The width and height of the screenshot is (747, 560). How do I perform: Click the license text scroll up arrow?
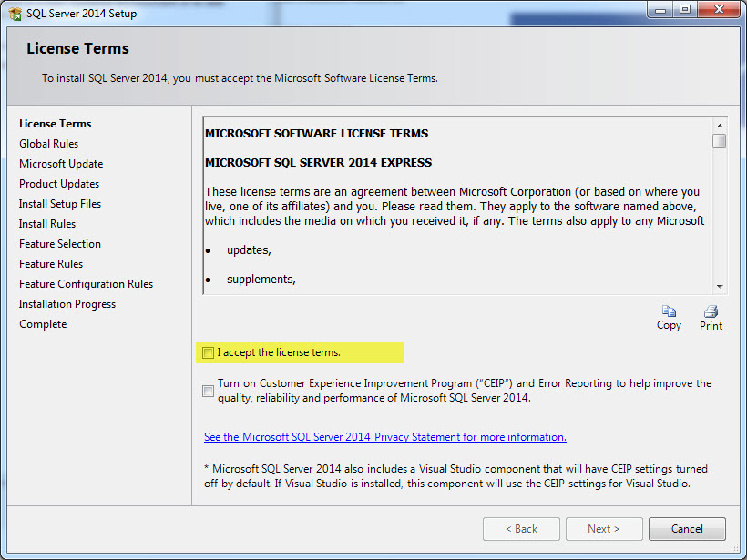(720, 125)
